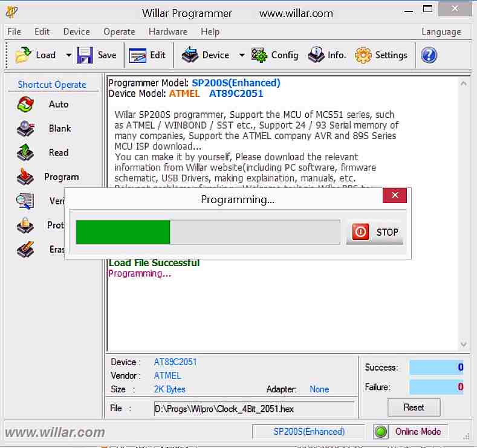Click the Shortcut Operate header
Viewport: 477px width, 448px height.
(52, 85)
